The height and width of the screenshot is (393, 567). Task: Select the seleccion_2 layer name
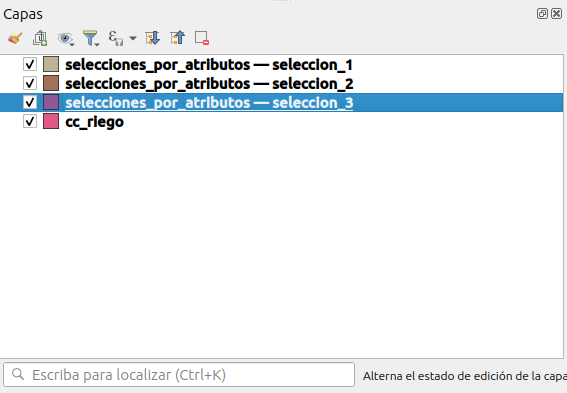click(209, 84)
